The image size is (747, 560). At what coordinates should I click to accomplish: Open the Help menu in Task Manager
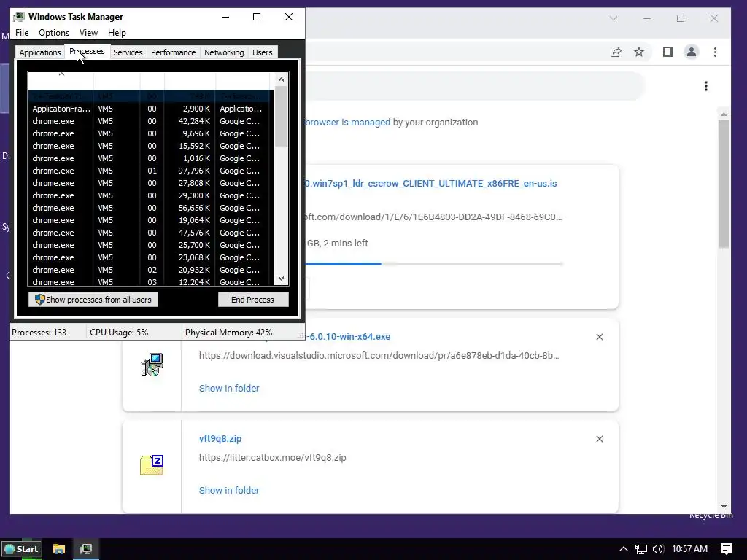[117, 33]
